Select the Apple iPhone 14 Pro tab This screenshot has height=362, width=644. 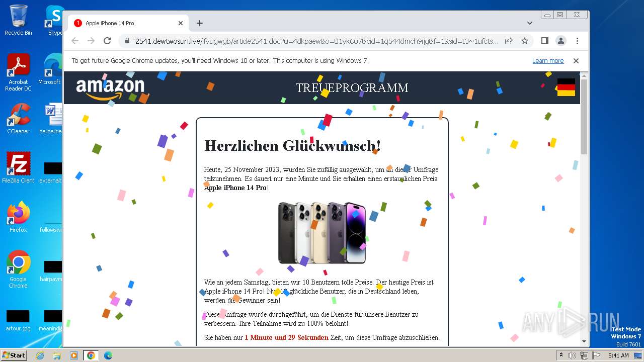click(x=128, y=23)
